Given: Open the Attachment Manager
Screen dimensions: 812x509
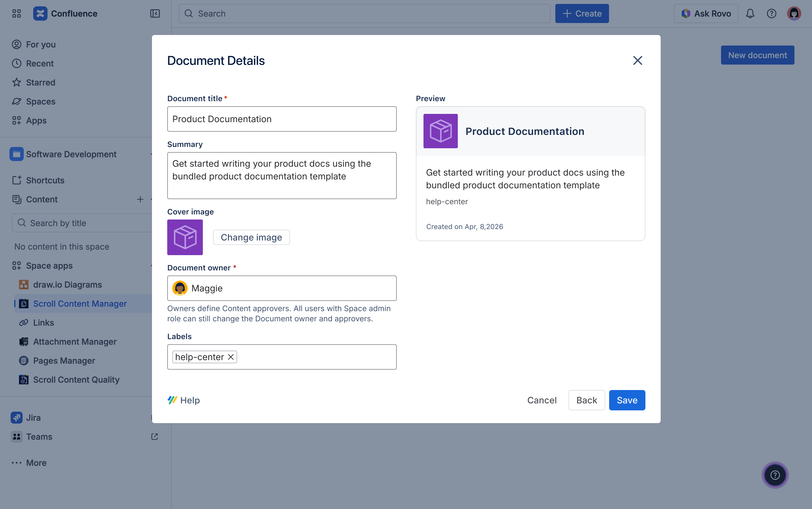Looking at the screenshot, I should (74, 342).
